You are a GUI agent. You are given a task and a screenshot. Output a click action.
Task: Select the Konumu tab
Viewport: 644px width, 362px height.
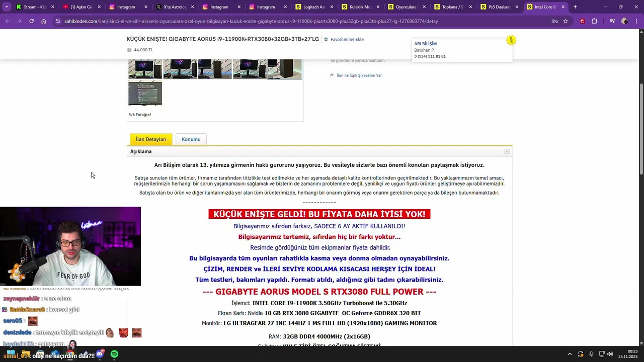tap(191, 139)
